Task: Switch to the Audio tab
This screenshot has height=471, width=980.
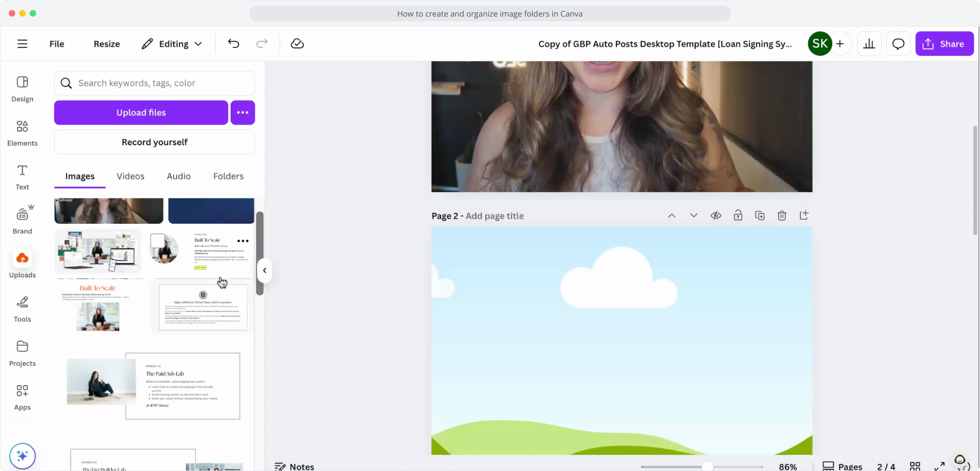Action: click(179, 176)
